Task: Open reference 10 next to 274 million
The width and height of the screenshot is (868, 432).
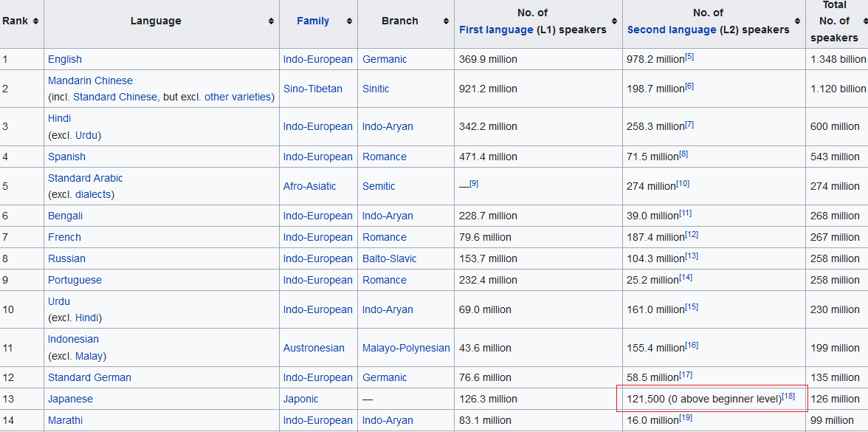Action: click(683, 183)
